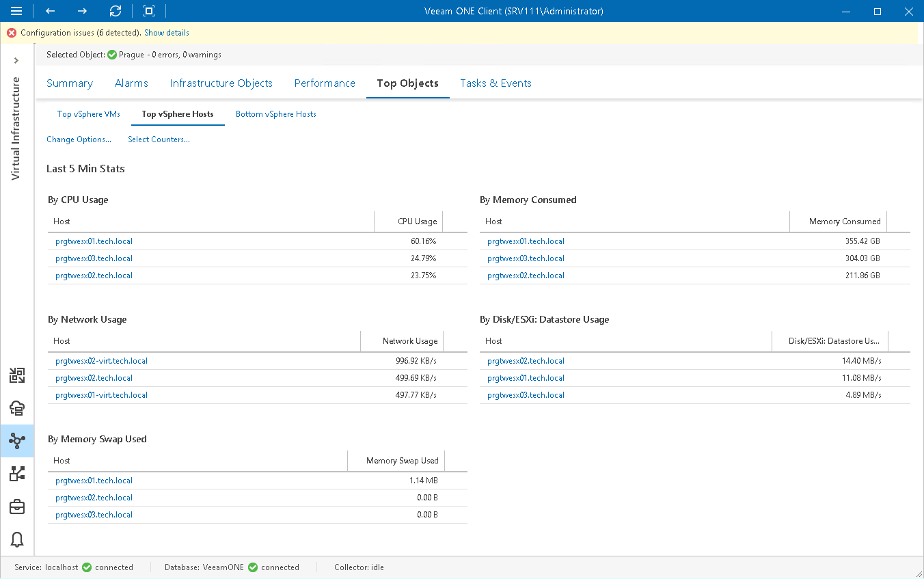Select the Top Objects tab
Image resolution: width=924 pixels, height=579 pixels.
pyautogui.click(x=408, y=83)
